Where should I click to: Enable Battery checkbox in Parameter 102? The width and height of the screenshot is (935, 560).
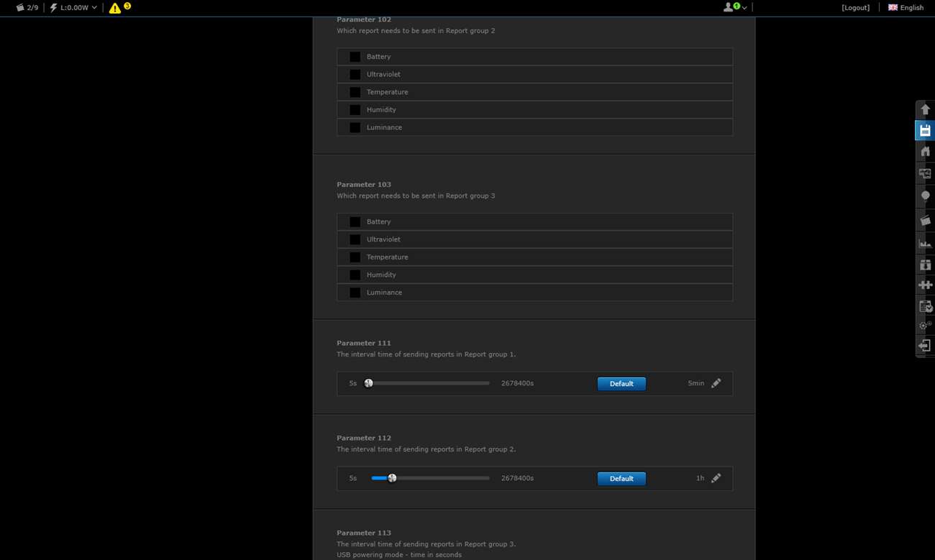(x=355, y=57)
